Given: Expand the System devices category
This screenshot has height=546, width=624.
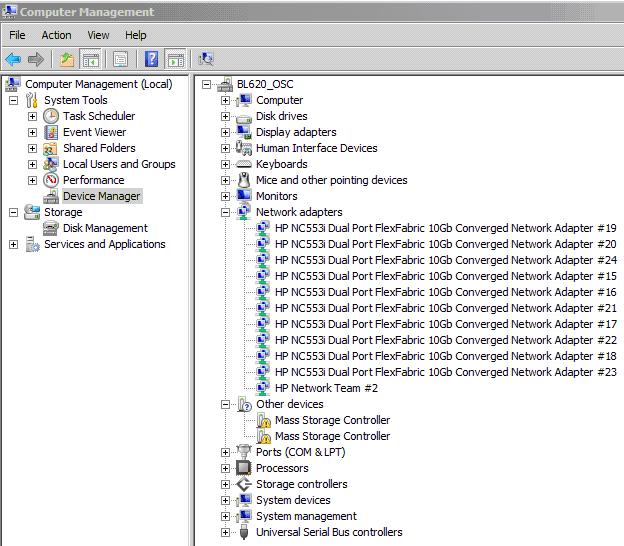Looking at the screenshot, I should (225, 500).
